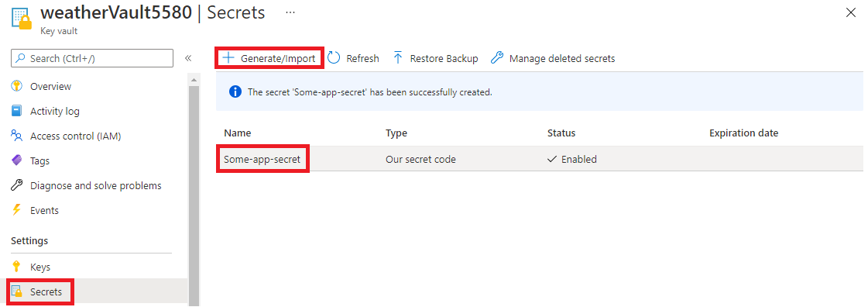Screen dimensions: 868x307
Task: Click the magnifier icon in search box
Action: (x=21, y=57)
